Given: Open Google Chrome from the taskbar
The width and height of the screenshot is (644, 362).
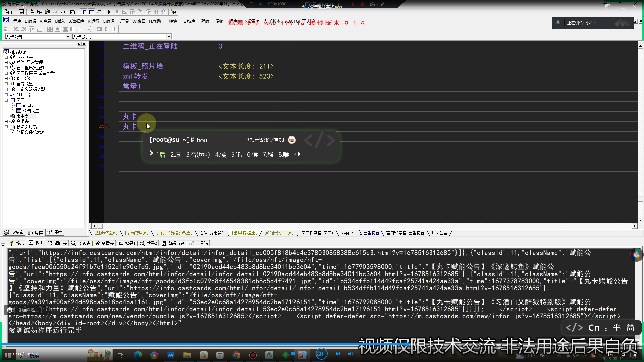Looking at the screenshot, I should [236, 355].
